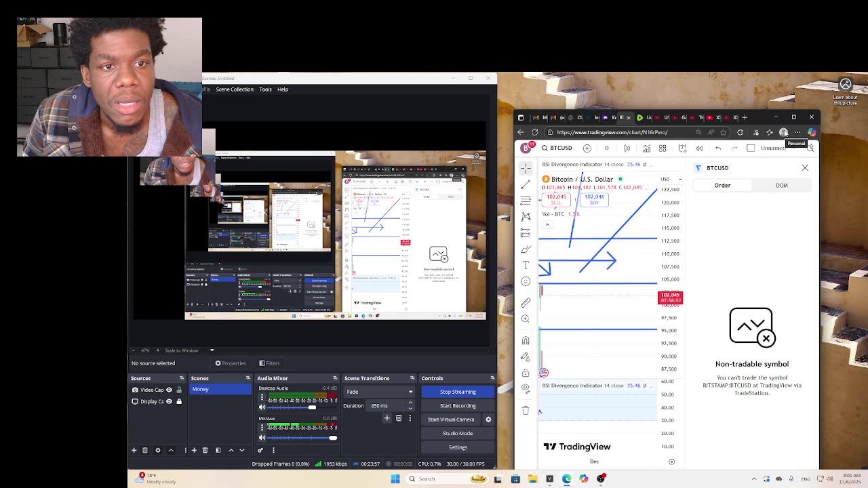The image size is (868, 488).
Task: Click the 102,045 SELL button
Action: tap(556, 200)
